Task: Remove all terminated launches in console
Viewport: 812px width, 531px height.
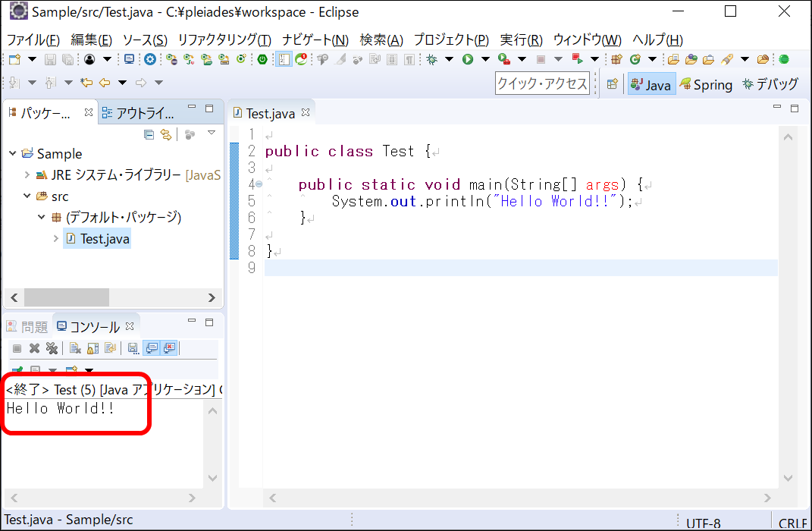Action: (x=52, y=348)
